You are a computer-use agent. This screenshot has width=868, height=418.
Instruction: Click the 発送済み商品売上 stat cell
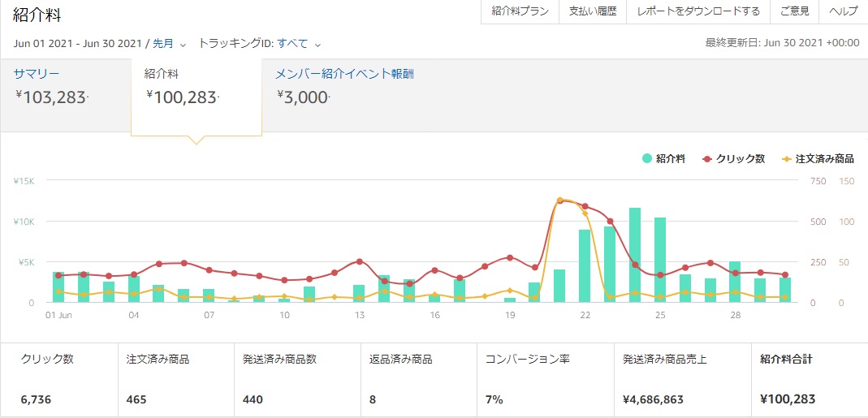click(x=680, y=379)
